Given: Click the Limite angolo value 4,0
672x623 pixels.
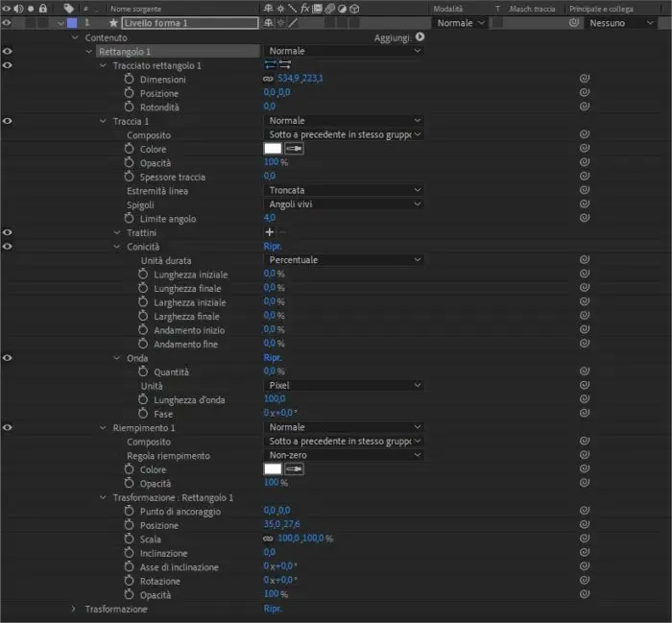Looking at the screenshot, I should point(270,218).
